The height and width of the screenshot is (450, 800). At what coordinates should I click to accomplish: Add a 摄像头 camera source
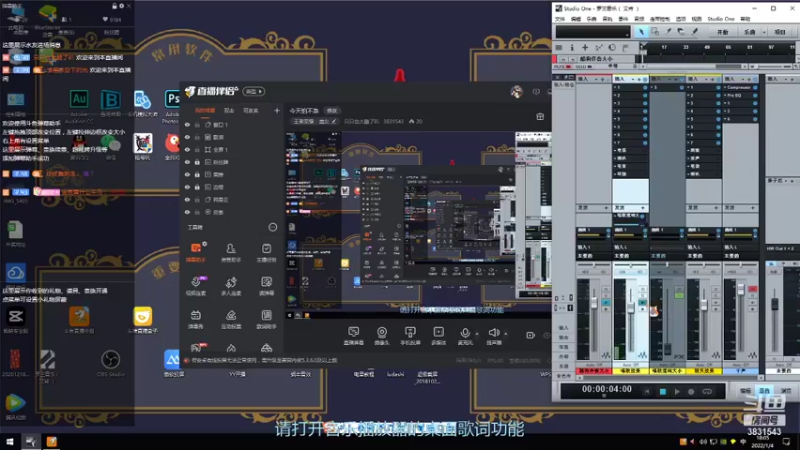[x=382, y=336]
